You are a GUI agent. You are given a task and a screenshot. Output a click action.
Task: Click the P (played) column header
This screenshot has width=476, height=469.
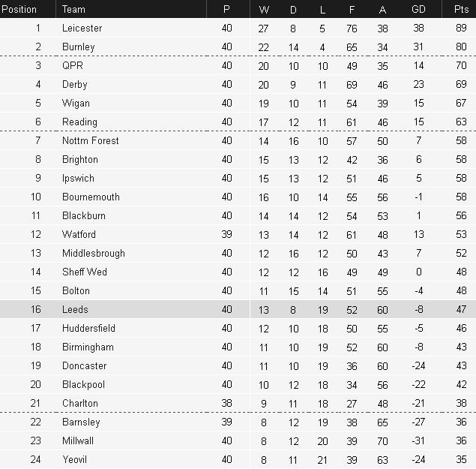coord(227,9)
